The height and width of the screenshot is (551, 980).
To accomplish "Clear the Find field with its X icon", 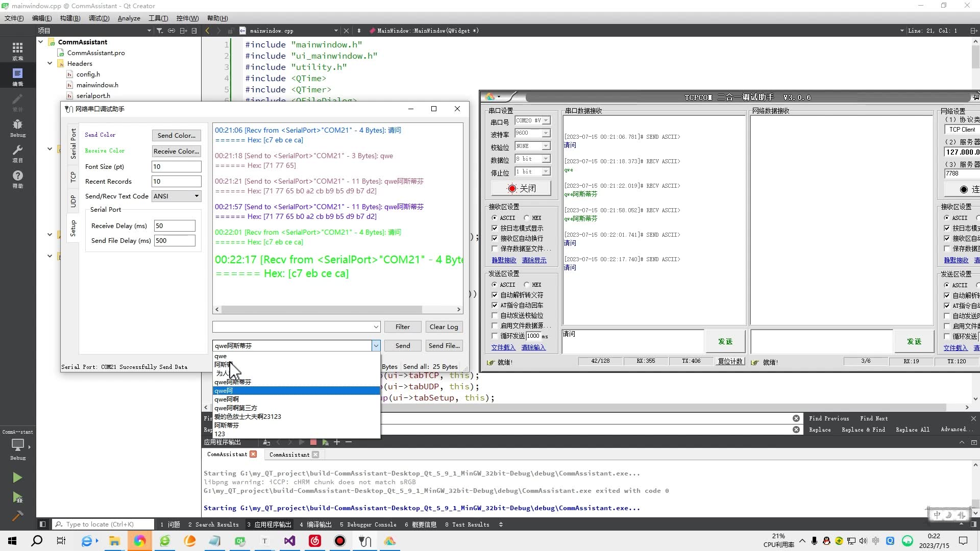I will 796,418.
